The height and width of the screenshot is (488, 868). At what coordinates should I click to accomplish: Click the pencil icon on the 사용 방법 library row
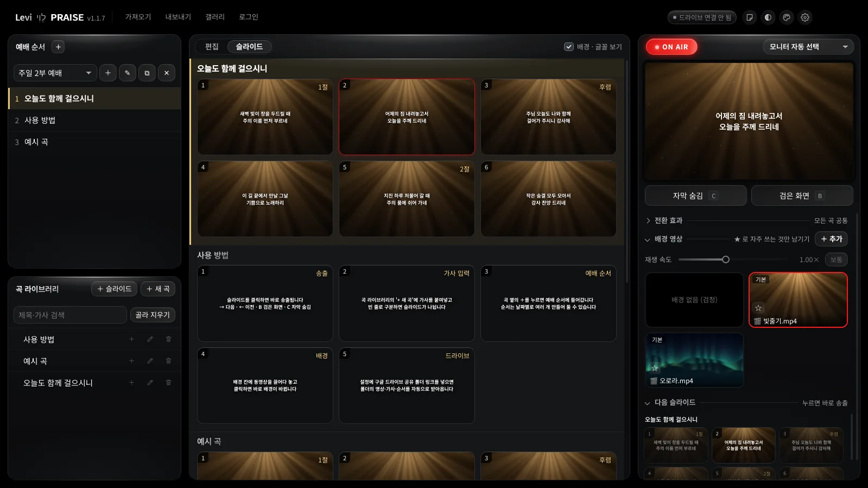click(x=150, y=339)
